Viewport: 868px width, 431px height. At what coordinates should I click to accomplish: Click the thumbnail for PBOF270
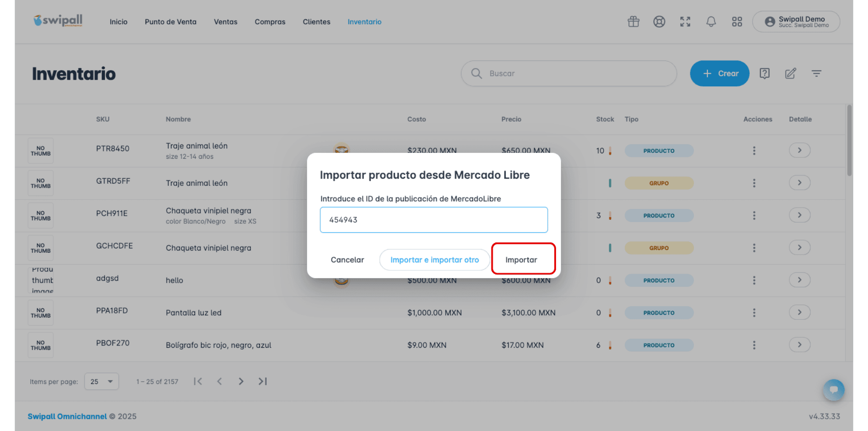[41, 345]
